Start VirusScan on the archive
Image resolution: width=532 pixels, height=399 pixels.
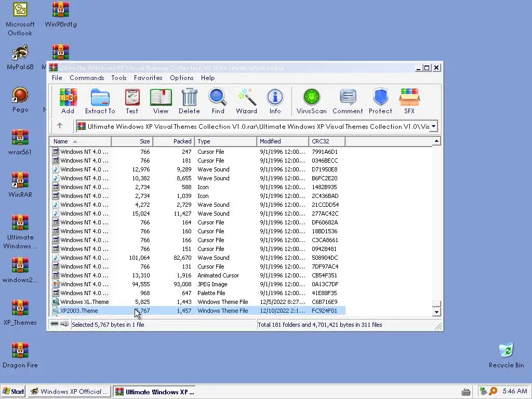[312, 101]
